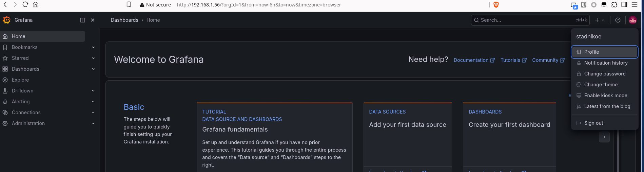The image size is (644, 172).
Task: Click the browser forward arrow
Action: (x=15, y=4)
